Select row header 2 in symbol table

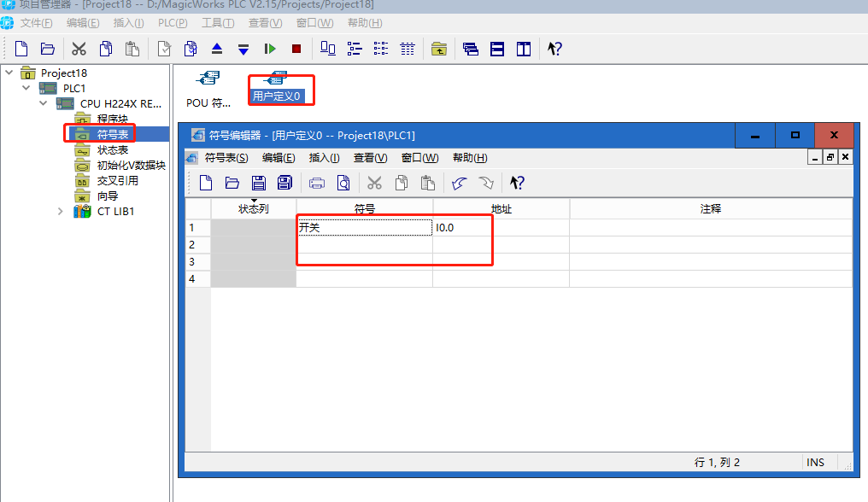point(197,245)
